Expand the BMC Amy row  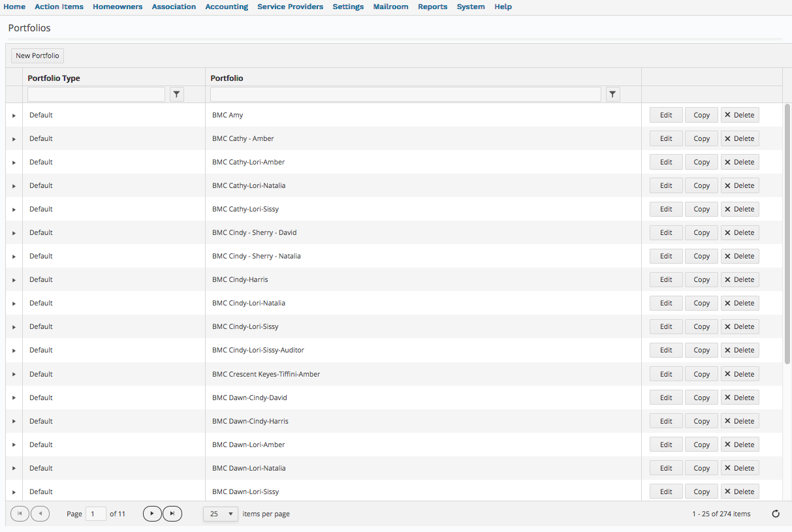pyautogui.click(x=14, y=116)
